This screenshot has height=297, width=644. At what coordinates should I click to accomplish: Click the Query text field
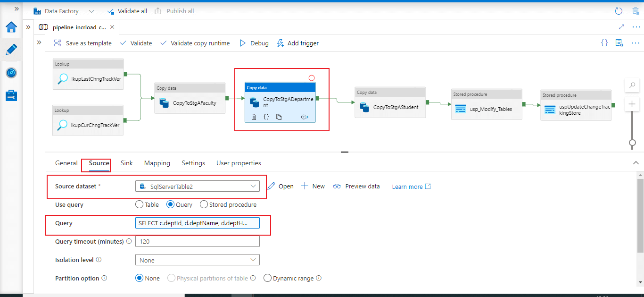(x=197, y=222)
